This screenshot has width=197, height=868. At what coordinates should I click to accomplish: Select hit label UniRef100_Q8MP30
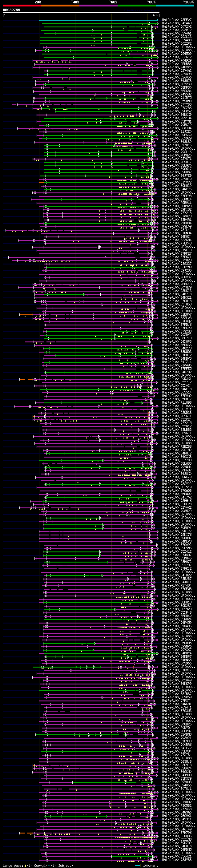click(177, 88)
